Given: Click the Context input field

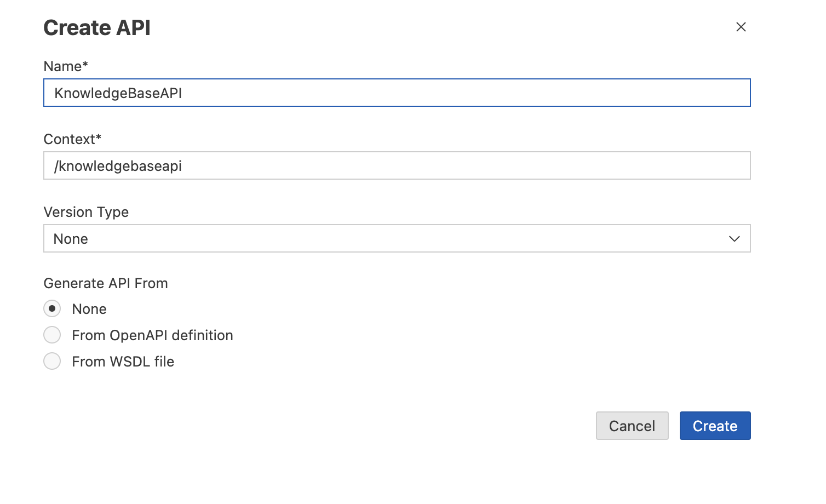Looking at the screenshot, I should pyautogui.click(x=397, y=165).
